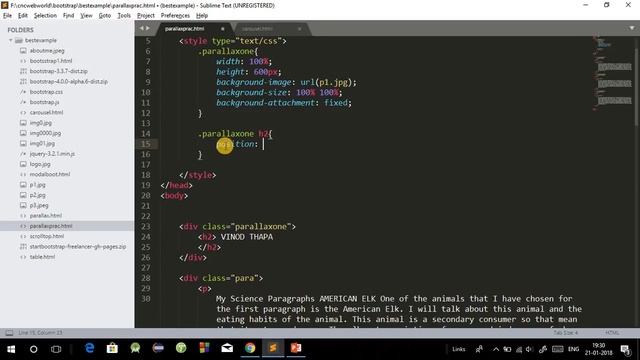Open img01.jpg in sidebar
The width and height of the screenshot is (640, 360).
click(42, 143)
